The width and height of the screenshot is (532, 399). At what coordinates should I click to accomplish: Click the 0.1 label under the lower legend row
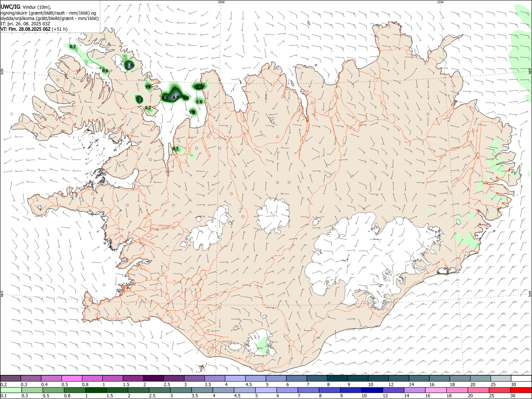click(x=3, y=396)
